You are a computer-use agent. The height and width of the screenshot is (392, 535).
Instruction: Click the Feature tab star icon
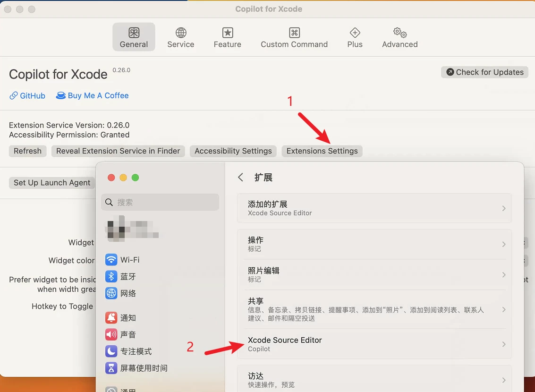click(x=228, y=33)
